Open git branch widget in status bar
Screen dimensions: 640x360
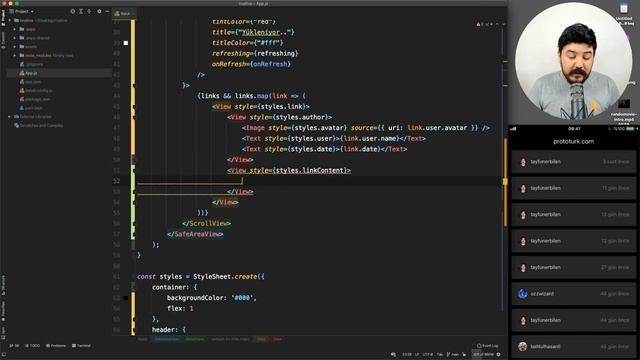coord(453,354)
